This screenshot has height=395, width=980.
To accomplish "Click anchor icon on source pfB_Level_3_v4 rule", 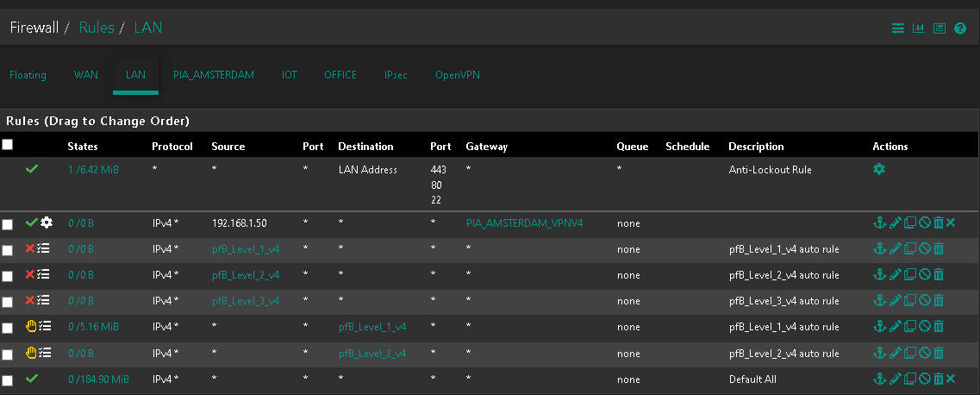I will [879, 301].
